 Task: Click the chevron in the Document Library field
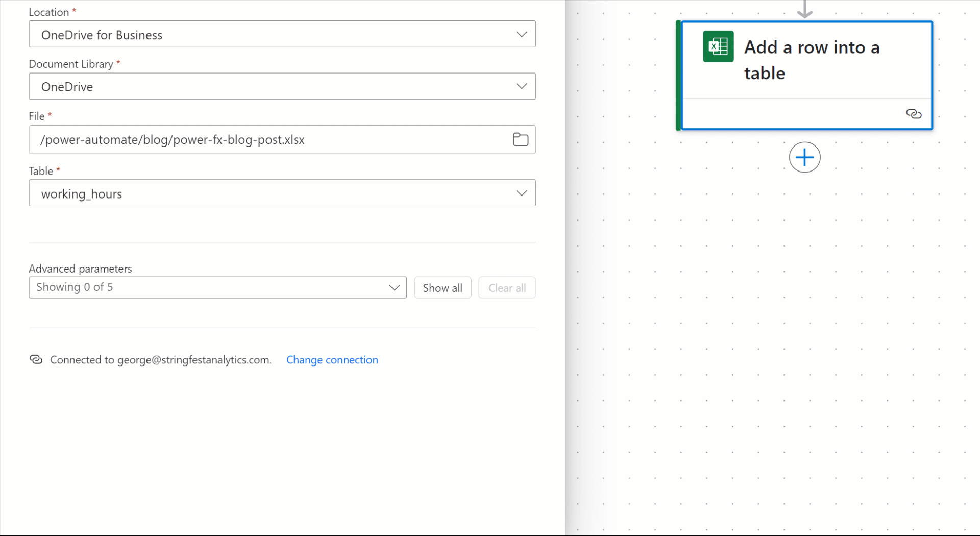tap(521, 86)
